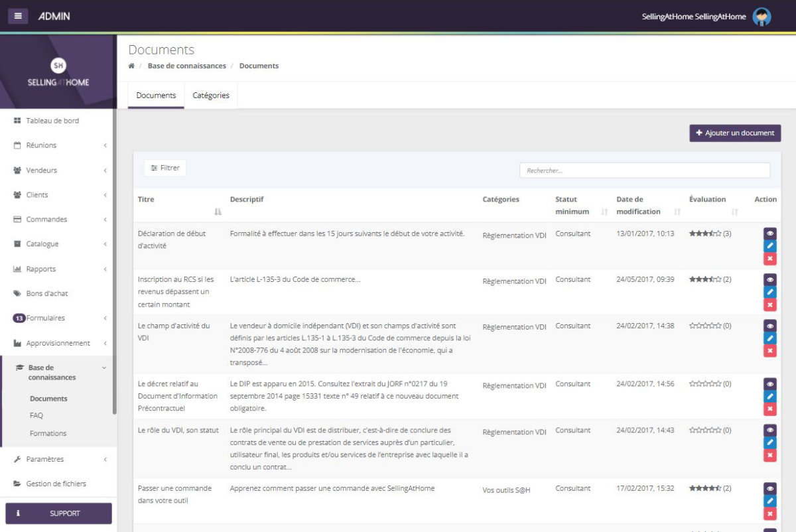The height and width of the screenshot is (532, 796).
Task: Expand the Réunions submenu chevron
Action: 105,145
